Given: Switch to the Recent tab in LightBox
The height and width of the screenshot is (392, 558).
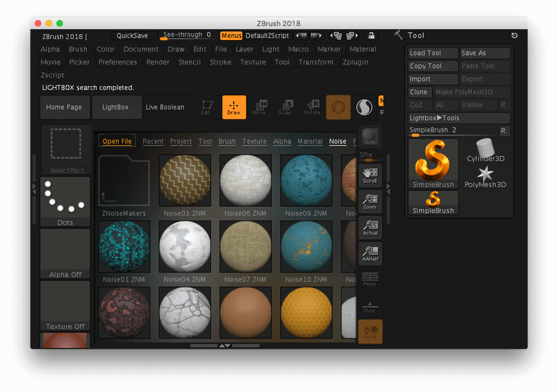Looking at the screenshot, I should click(x=153, y=141).
